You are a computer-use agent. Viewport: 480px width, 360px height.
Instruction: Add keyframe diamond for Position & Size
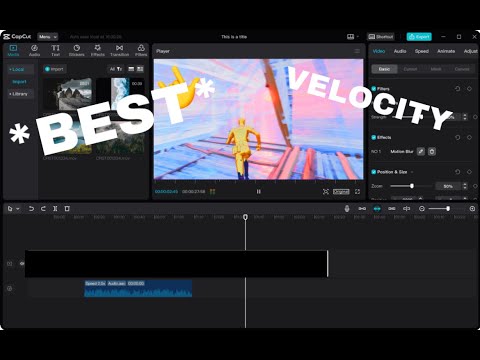pyautogui.click(x=469, y=172)
